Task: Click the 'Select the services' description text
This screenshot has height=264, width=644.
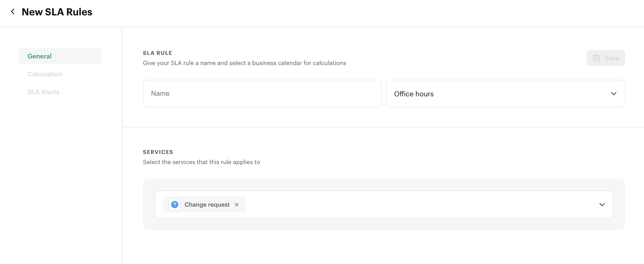Action: (x=201, y=162)
